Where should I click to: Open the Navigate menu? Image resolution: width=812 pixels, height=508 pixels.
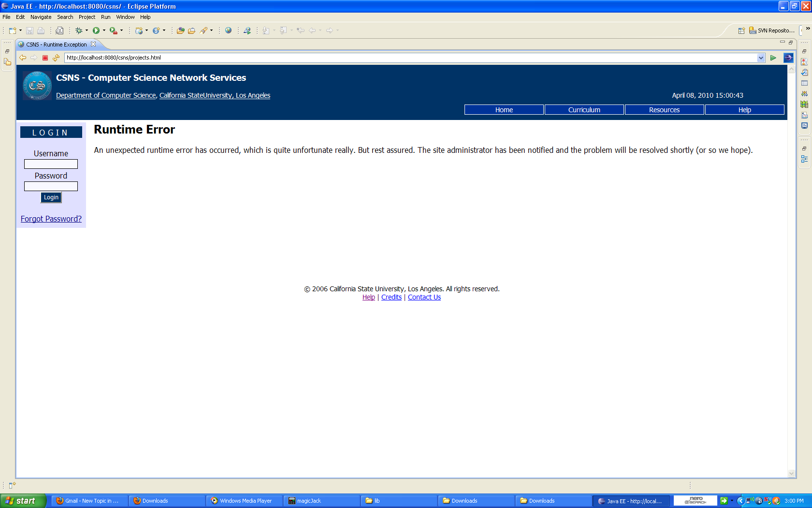pos(41,17)
